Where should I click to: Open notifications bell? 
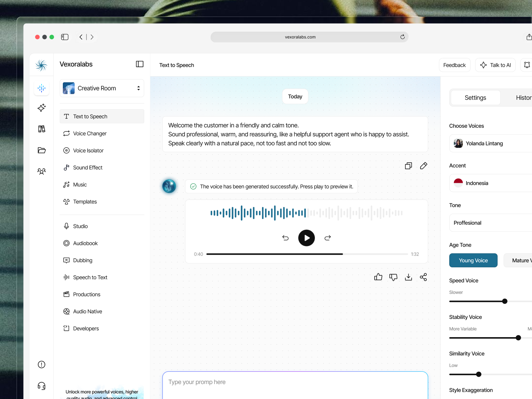tap(527, 65)
